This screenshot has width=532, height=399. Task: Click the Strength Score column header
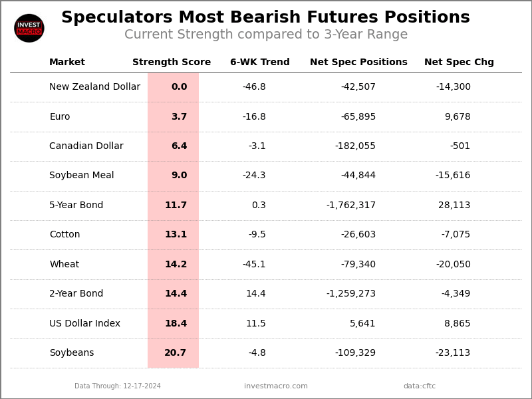point(172,63)
